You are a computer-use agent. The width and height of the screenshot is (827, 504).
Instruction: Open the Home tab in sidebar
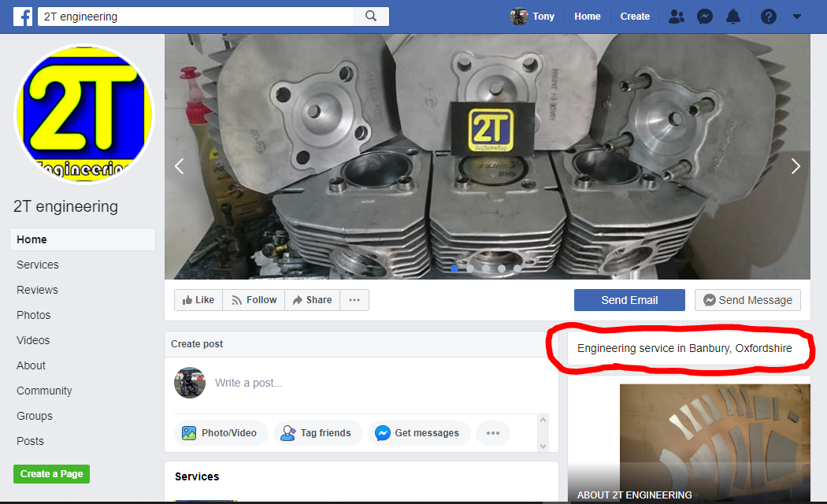coord(82,239)
